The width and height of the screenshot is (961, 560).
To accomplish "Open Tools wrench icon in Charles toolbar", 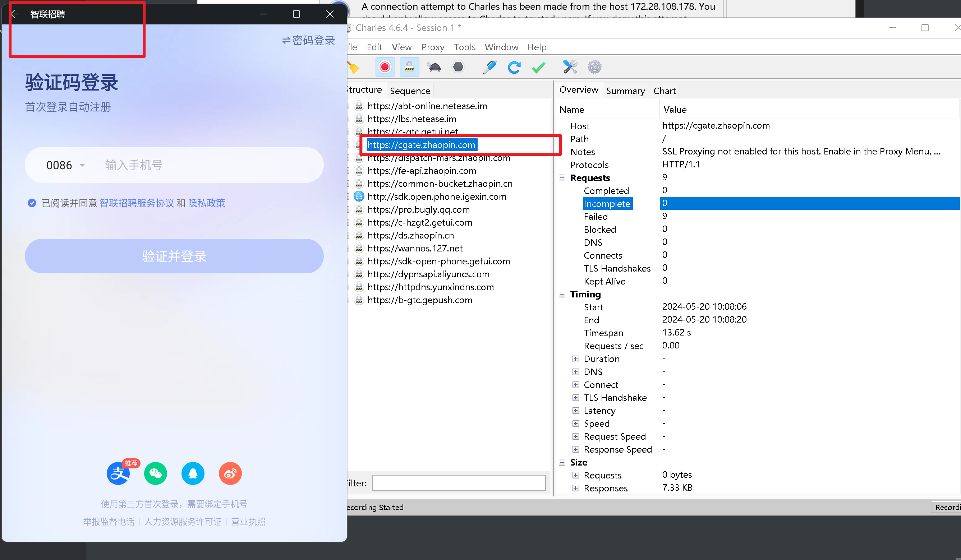I will tap(570, 67).
